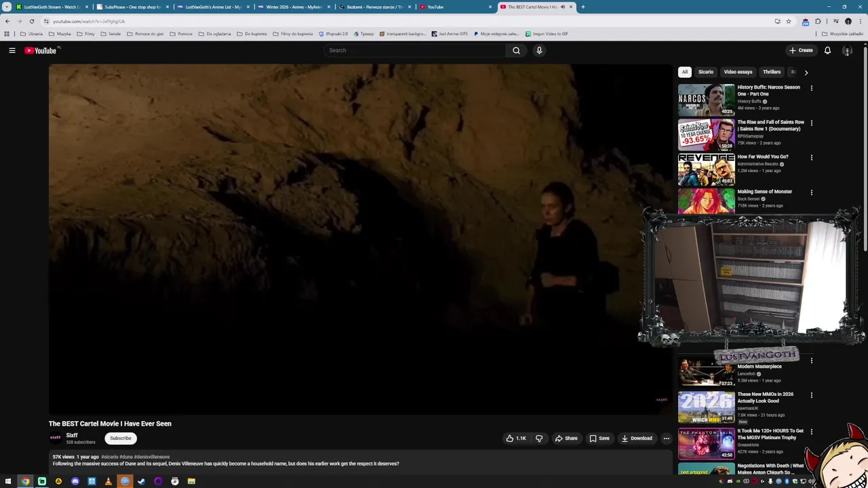868x488 pixels.
Task: Switch to SubsPlease tab
Action: 132,7
